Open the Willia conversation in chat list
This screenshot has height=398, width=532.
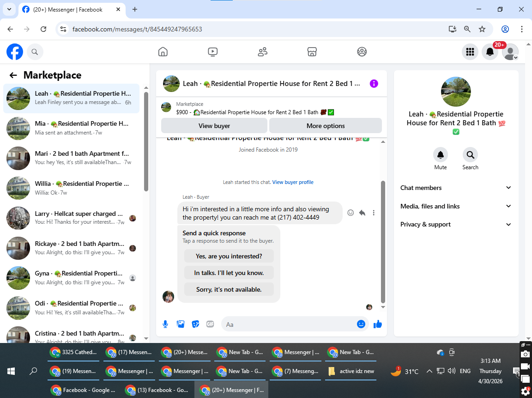pos(71,188)
